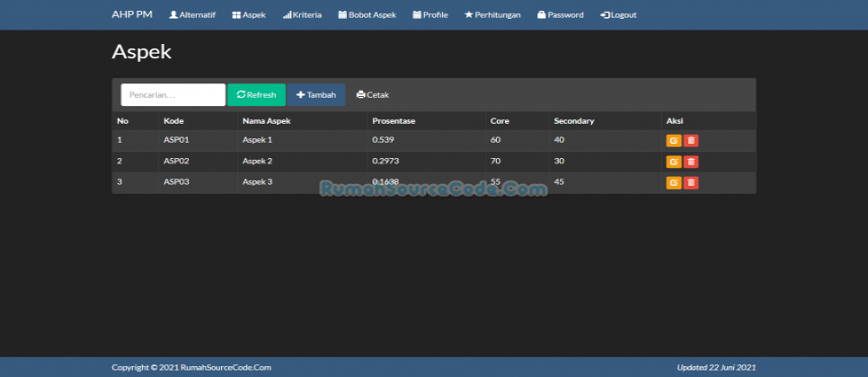
Task: Select the ASP01 code cell
Action: pyautogui.click(x=177, y=140)
